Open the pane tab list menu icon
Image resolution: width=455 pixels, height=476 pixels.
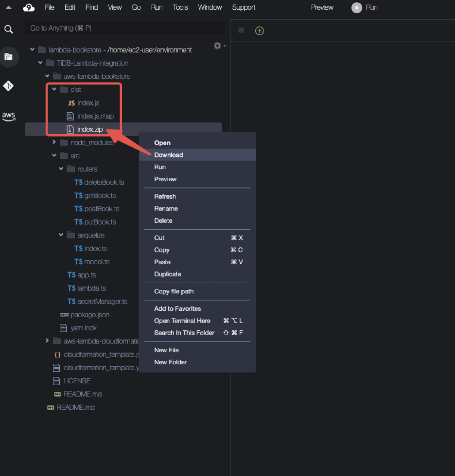tap(241, 30)
